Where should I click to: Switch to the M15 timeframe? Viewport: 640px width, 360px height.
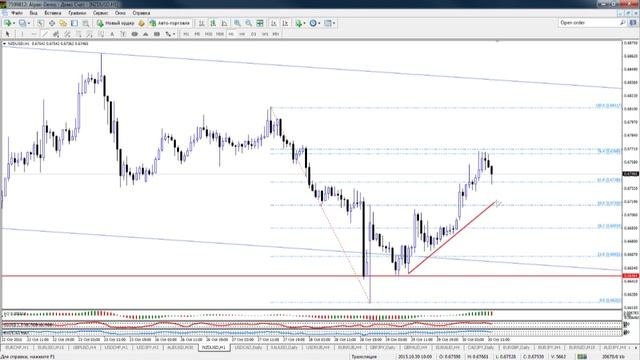coord(209,34)
